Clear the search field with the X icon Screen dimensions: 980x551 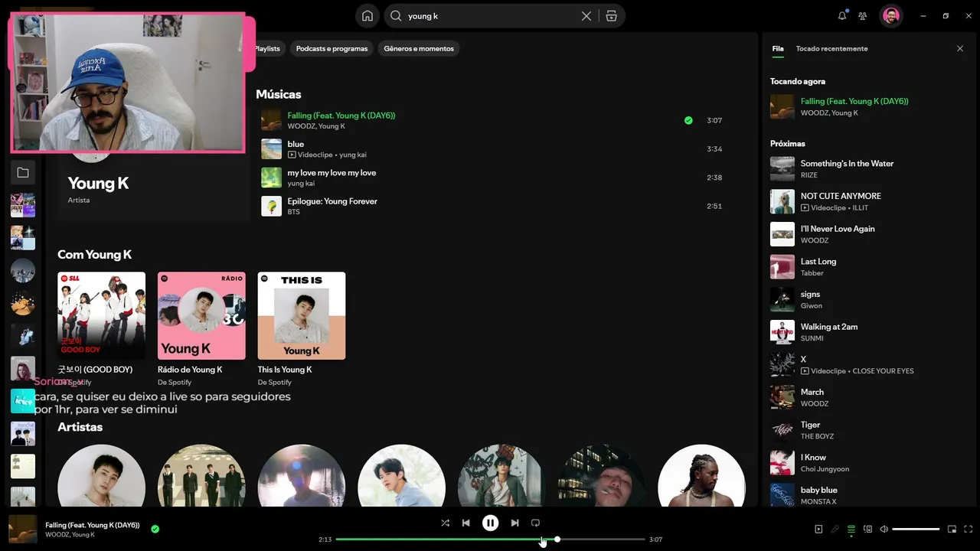pos(586,16)
